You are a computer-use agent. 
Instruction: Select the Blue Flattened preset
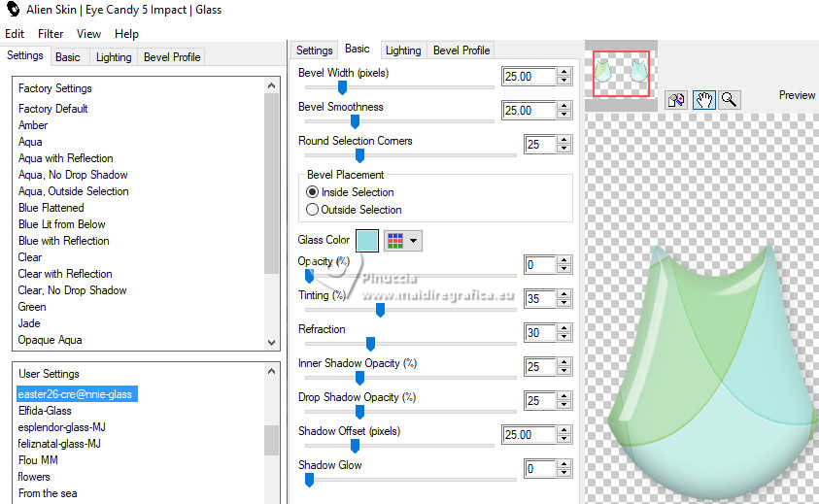click(x=51, y=208)
